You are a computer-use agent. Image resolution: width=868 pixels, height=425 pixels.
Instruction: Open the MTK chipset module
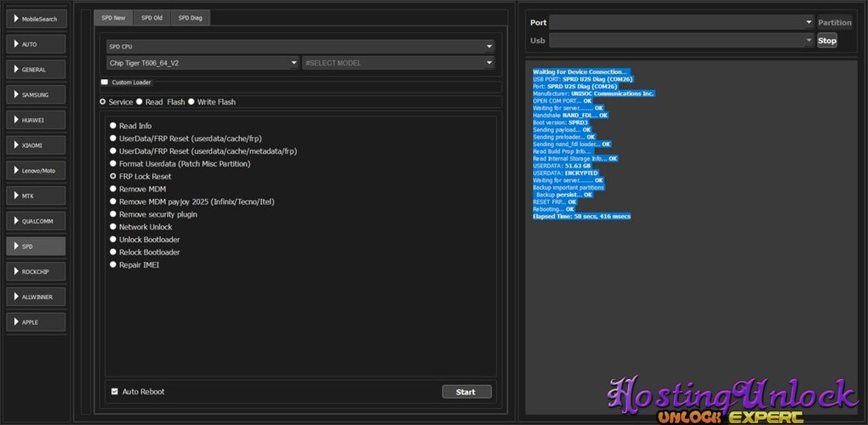pos(36,195)
